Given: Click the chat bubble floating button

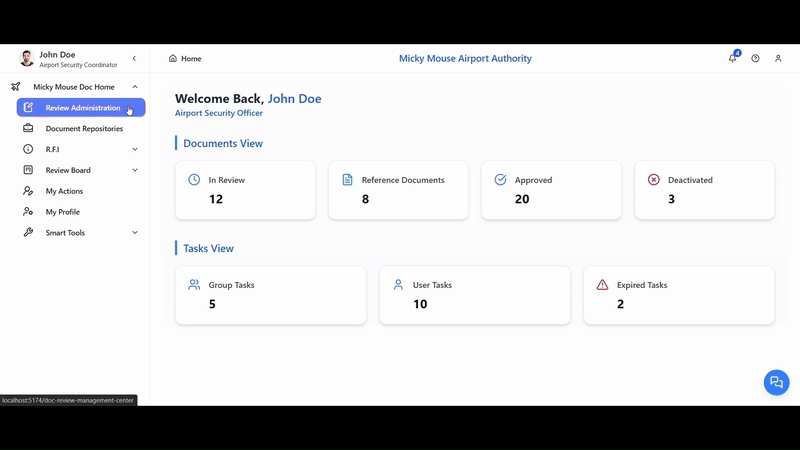Looking at the screenshot, I should [776, 382].
